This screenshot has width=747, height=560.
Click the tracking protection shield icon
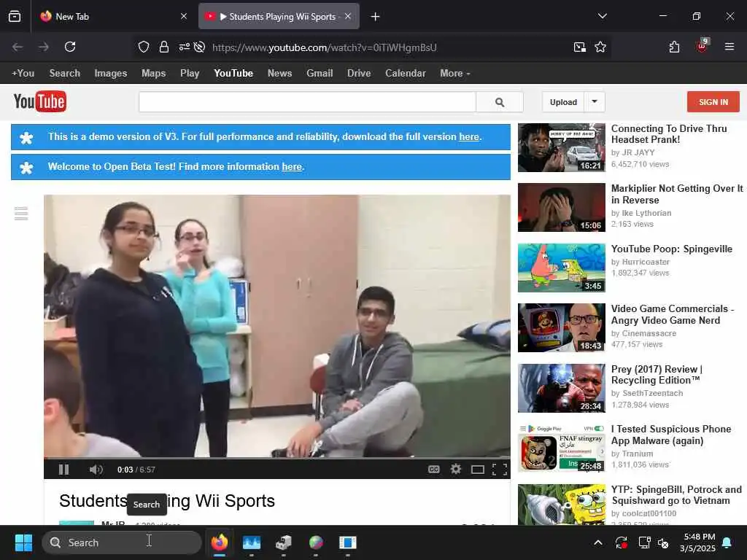[x=144, y=47]
